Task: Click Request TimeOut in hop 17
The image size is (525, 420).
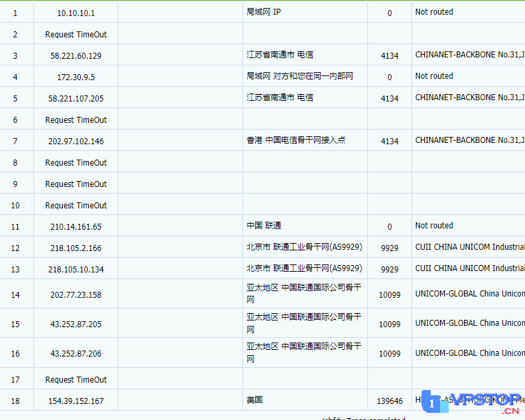Action: [x=75, y=380]
